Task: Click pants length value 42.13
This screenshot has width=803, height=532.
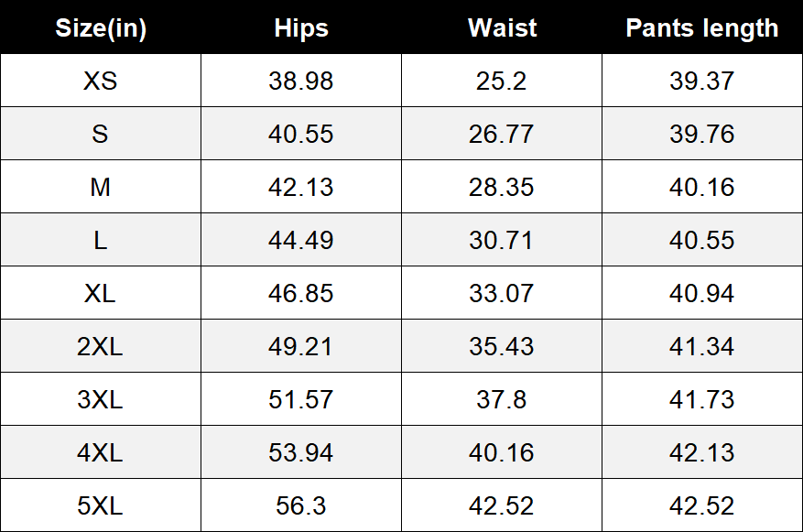Action: [x=701, y=453]
